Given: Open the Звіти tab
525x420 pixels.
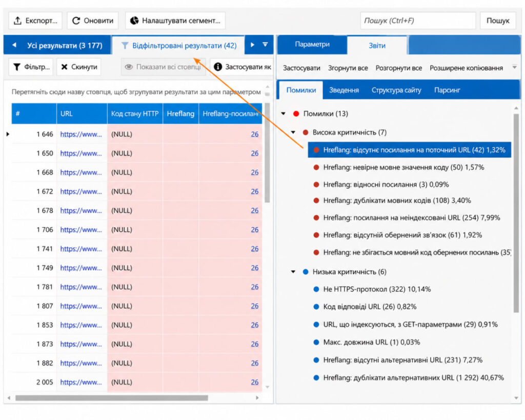Looking at the screenshot, I should point(377,45).
